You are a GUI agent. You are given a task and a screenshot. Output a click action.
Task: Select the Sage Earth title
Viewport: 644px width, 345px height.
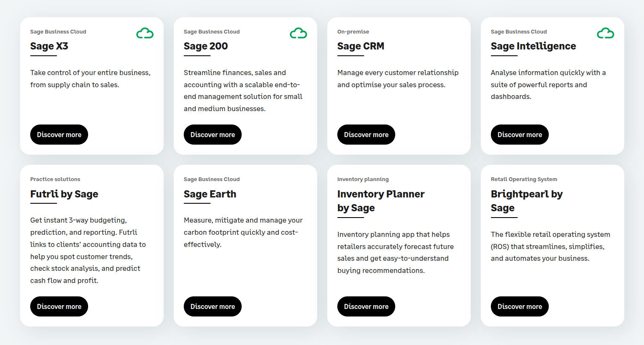(210, 194)
